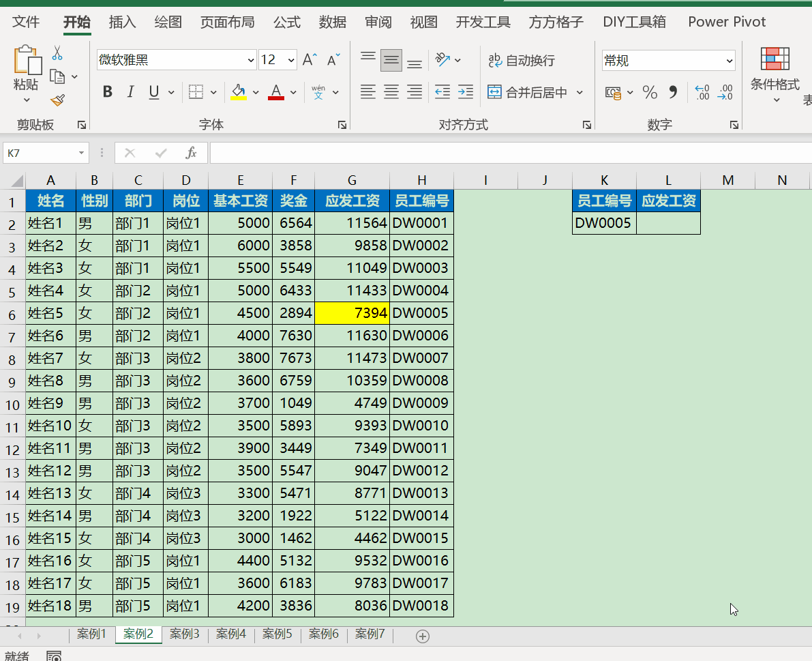Click the percent style icon

coord(650,92)
